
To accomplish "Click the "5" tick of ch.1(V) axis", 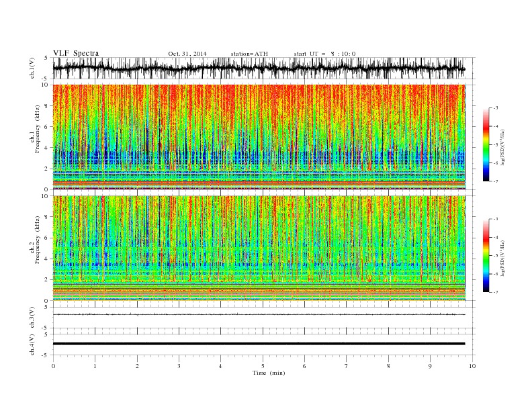I will point(46,58).
